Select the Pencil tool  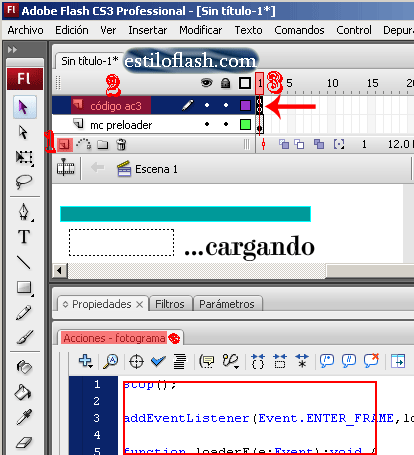pos(24,313)
